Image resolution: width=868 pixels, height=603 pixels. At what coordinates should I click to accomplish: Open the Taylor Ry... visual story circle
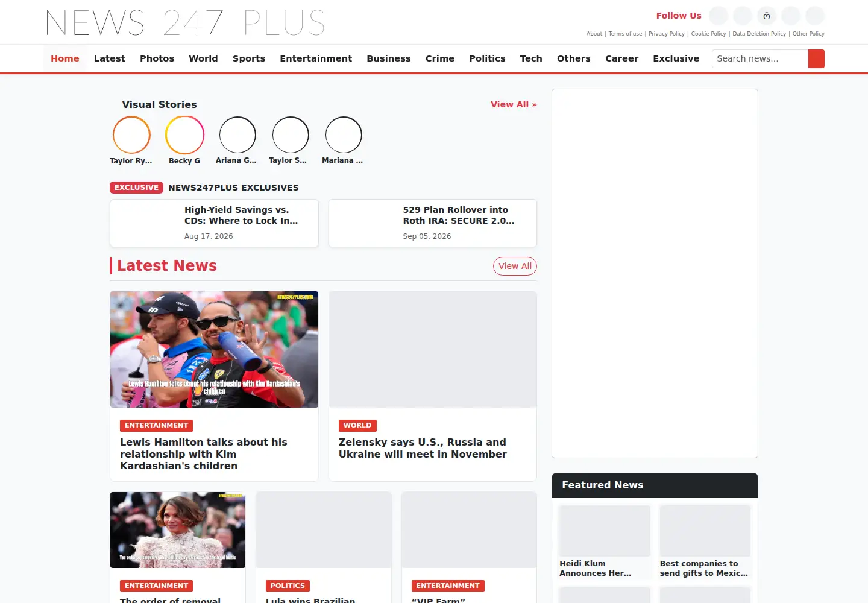[x=131, y=135]
